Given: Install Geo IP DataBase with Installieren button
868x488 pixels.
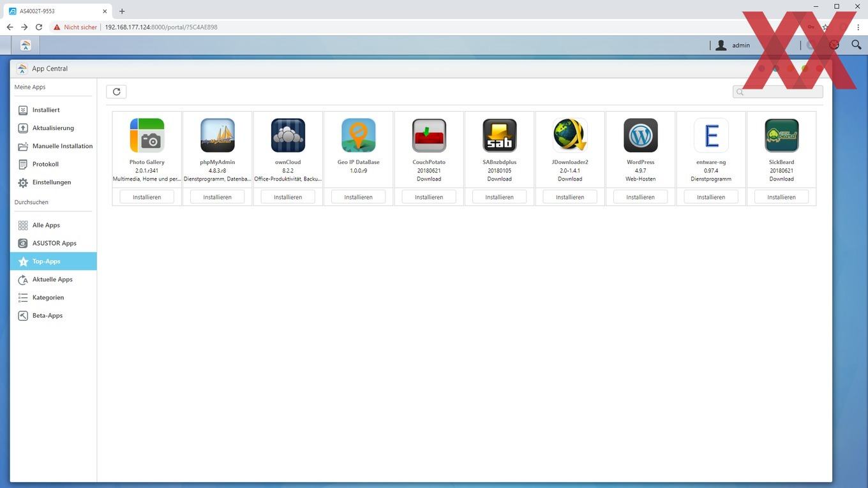Looking at the screenshot, I should [x=359, y=197].
